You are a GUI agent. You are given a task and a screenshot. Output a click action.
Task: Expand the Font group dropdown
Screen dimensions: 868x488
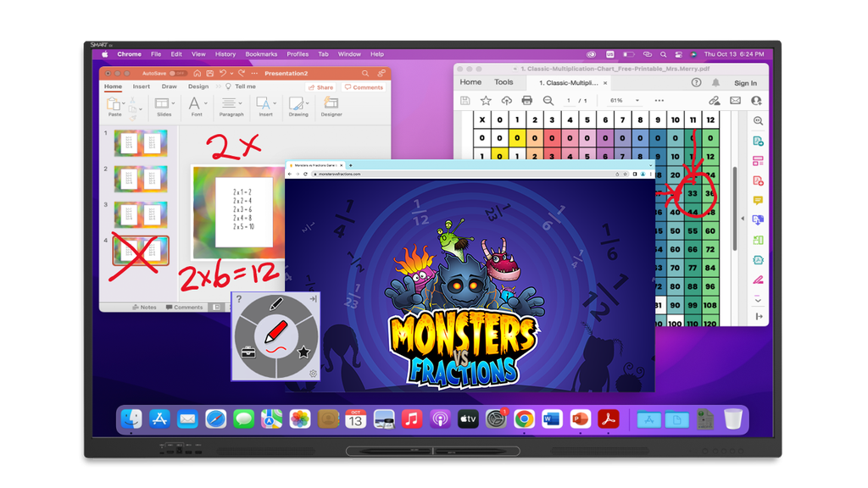pyautogui.click(x=206, y=103)
